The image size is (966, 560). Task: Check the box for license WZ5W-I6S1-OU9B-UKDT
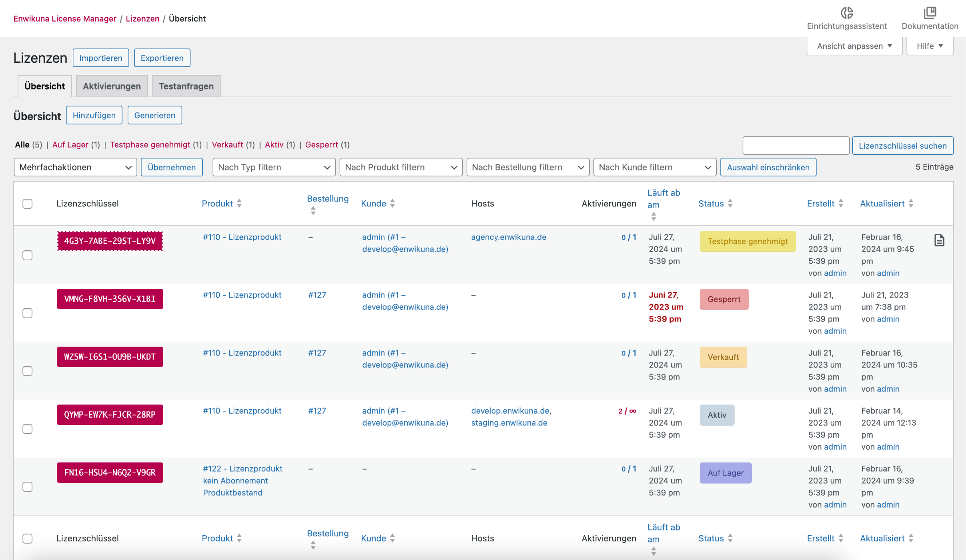[27, 371]
